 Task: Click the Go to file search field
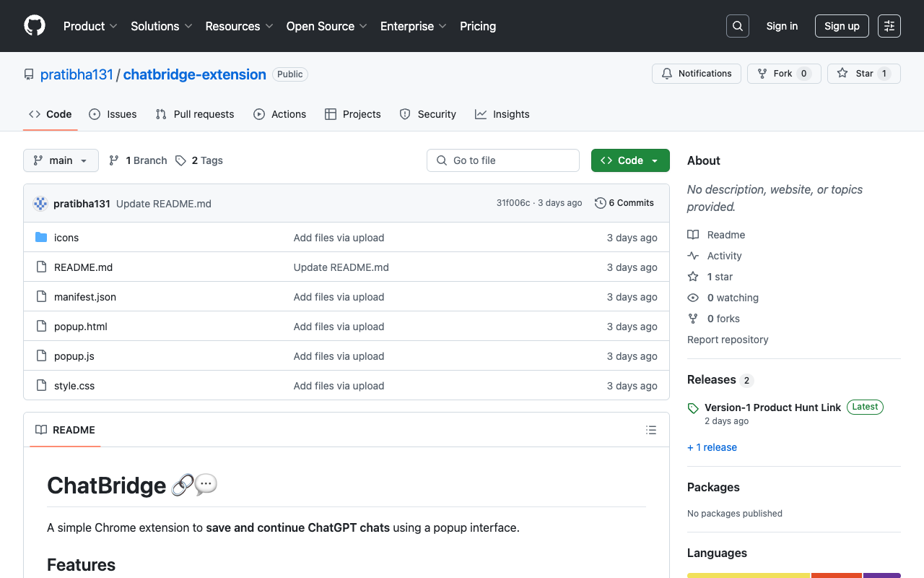[x=503, y=160]
